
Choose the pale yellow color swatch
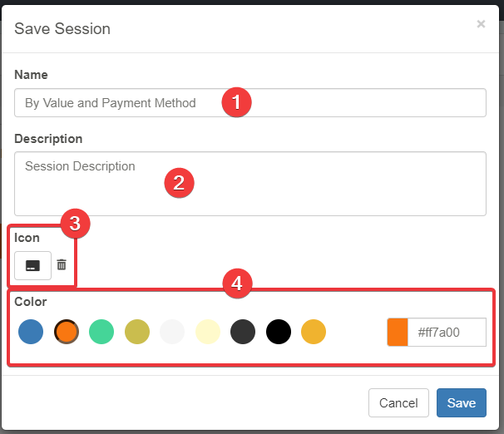208,332
